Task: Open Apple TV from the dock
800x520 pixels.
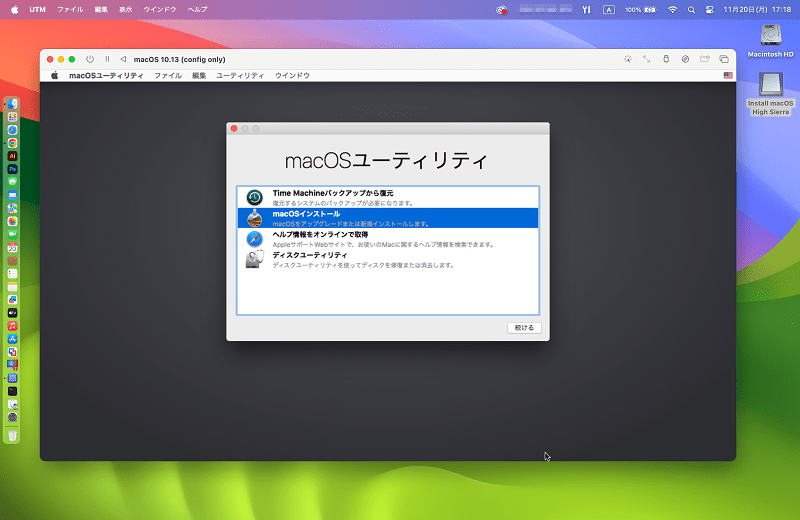Action: point(12,313)
